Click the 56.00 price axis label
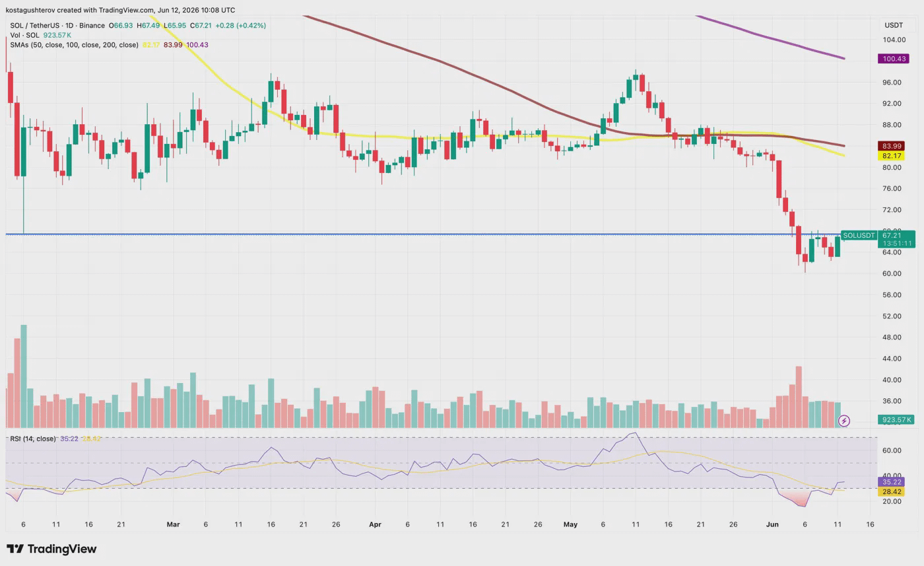924x566 pixels. click(x=892, y=295)
